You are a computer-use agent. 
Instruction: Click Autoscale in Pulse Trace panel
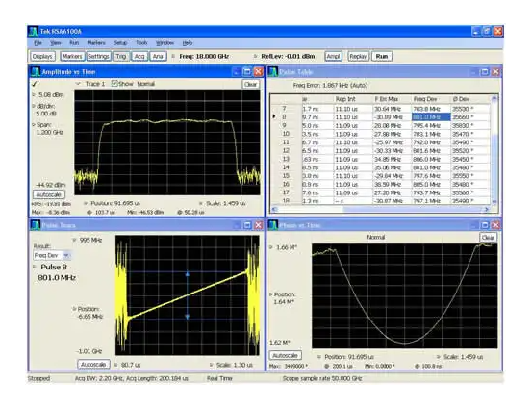(93, 364)
